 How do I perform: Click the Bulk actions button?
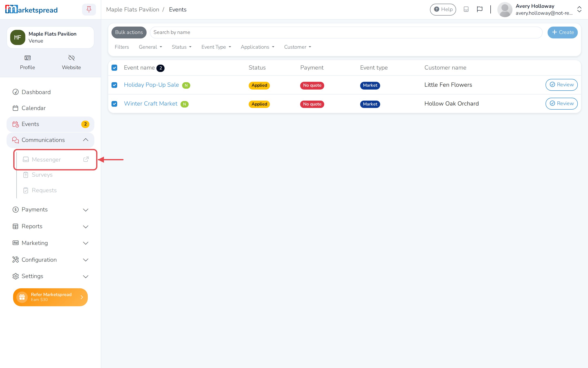[x=129, y=32]
